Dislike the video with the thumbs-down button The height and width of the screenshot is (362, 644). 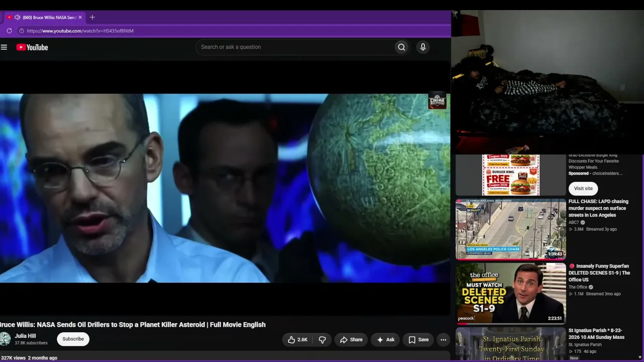point(323,340)
